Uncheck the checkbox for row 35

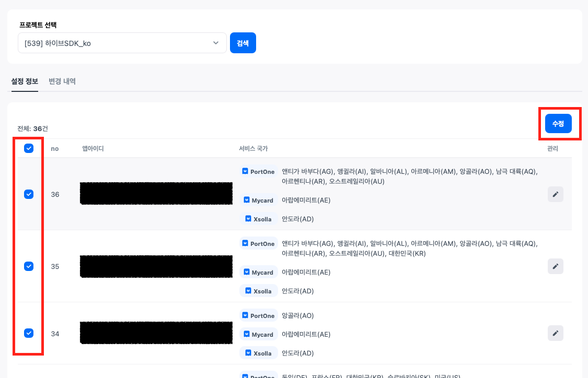(29, 266)
